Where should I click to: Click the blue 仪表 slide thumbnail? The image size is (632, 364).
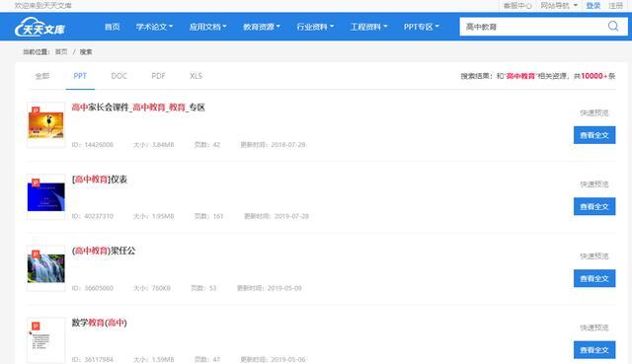[x=46, y=196]
